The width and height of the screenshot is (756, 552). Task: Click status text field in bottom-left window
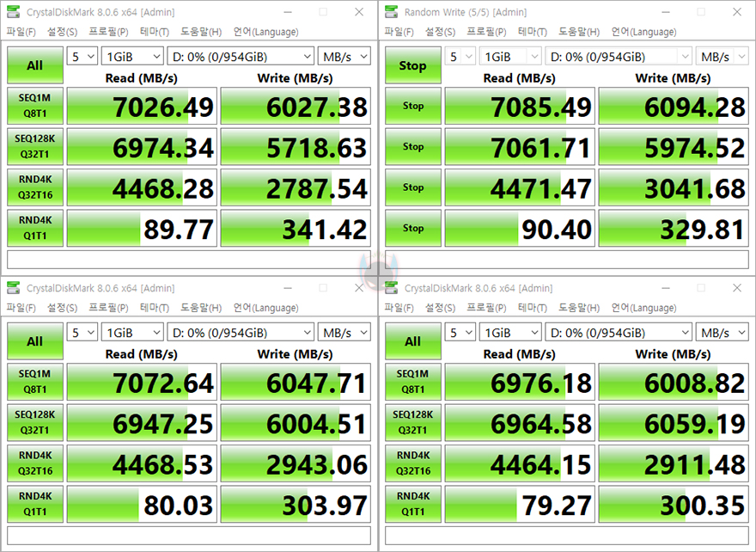[189, 536]
